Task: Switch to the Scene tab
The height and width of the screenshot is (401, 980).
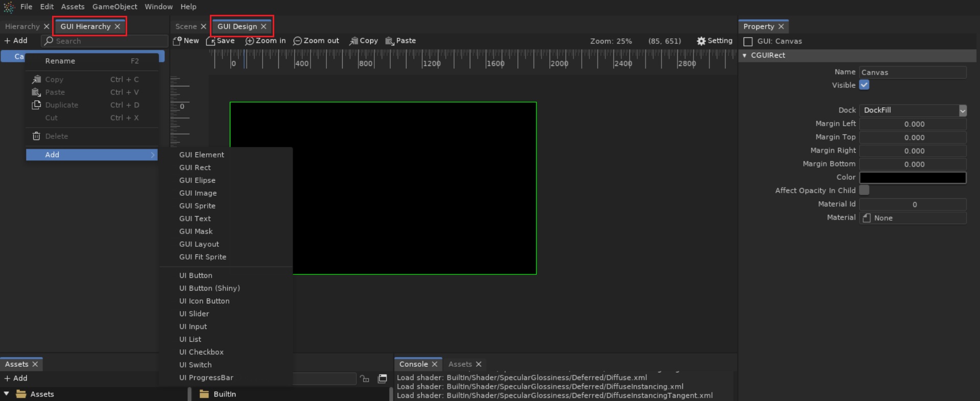Action: pos(186,27)
